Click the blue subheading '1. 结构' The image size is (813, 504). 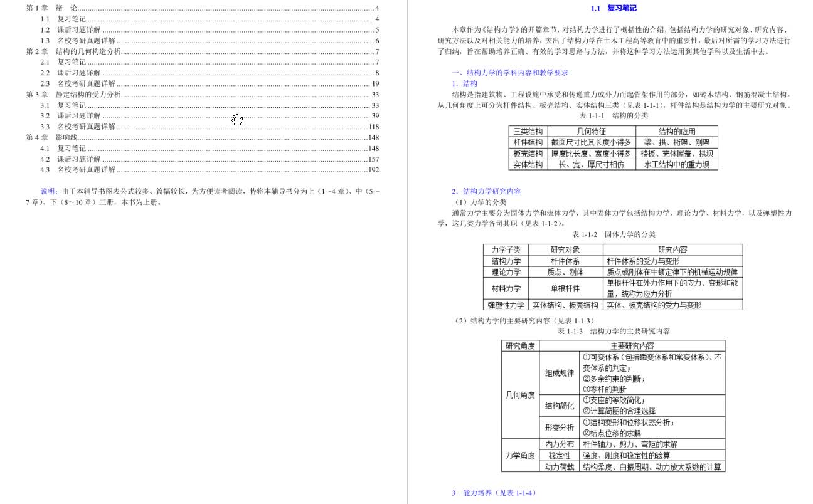coord(464,83)
